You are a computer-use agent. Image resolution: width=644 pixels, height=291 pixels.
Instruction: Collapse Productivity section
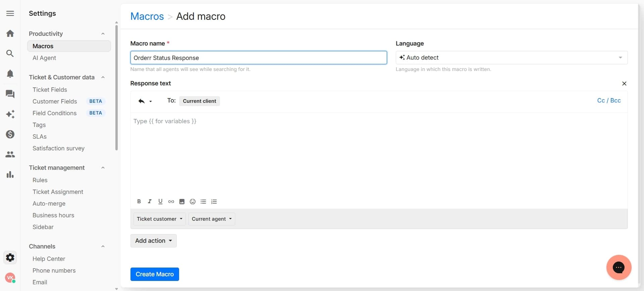click(x=103, y=34)
